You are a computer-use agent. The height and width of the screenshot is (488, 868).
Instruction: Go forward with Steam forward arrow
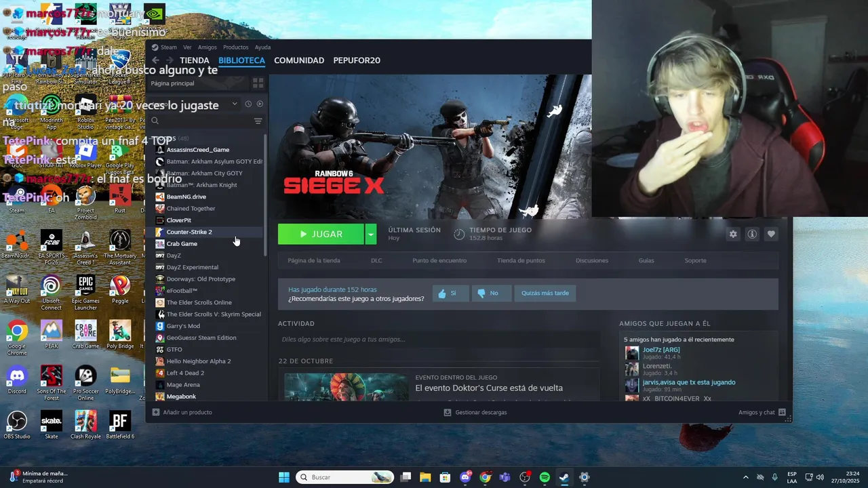tap(170, 60)
